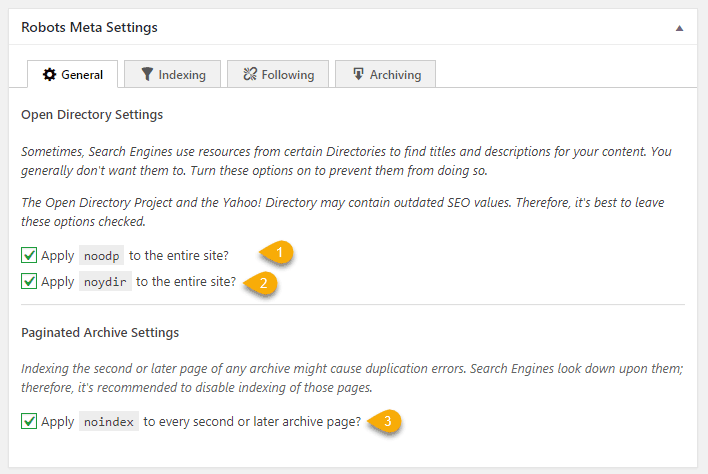Screen dimensions: 708x474
Task: Click the Robots Meta Settings panel title
Action: [89, 28]
